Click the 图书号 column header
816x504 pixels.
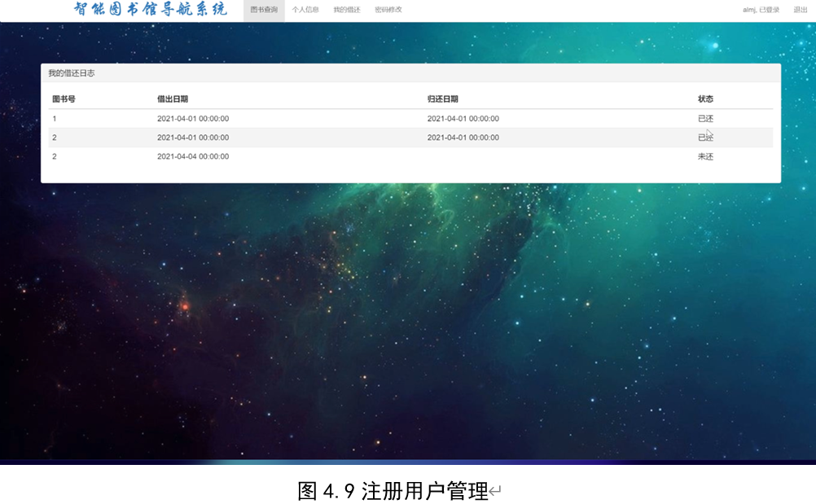pos(61,99)
